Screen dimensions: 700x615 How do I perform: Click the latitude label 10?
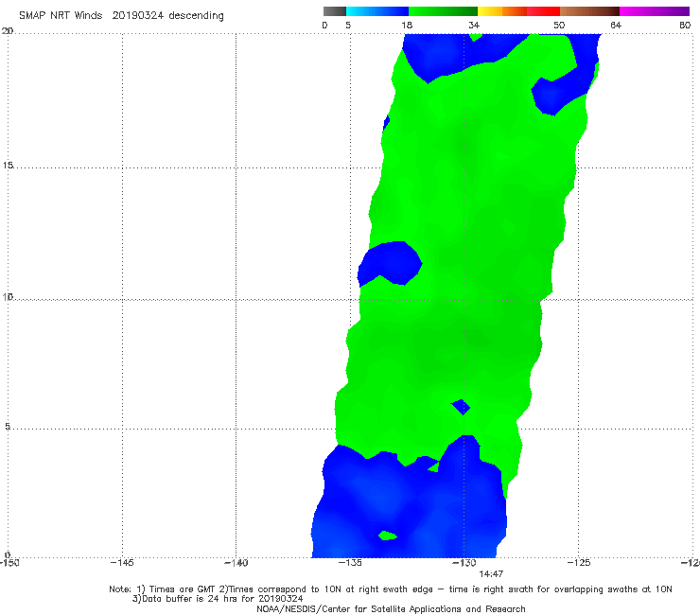[8, 296]
